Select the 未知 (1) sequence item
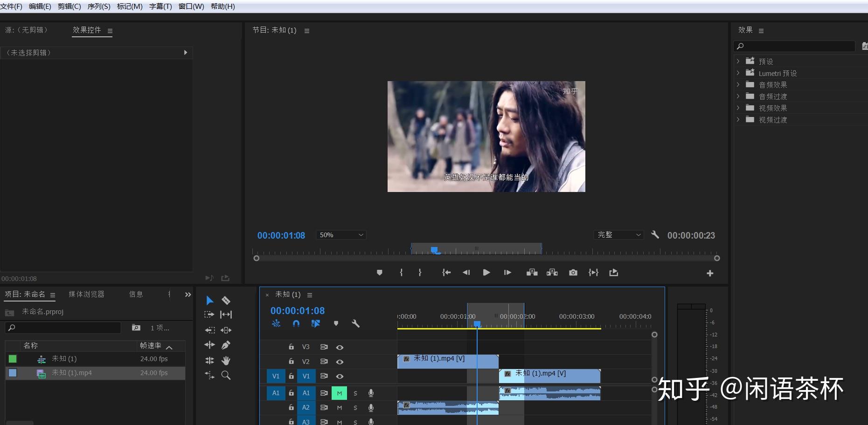Viewport: 868px width, 425px height. tap(95, 359)
